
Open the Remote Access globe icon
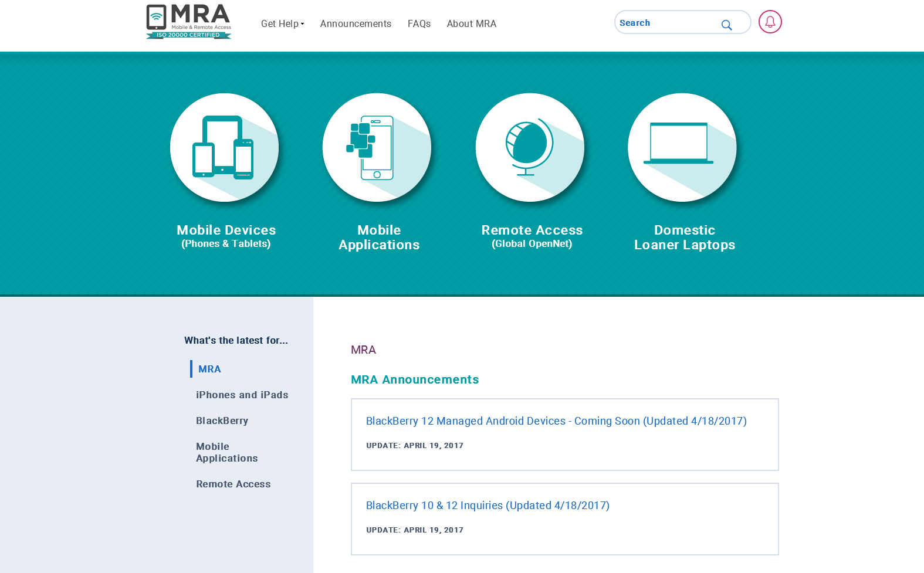coord(530,148)
